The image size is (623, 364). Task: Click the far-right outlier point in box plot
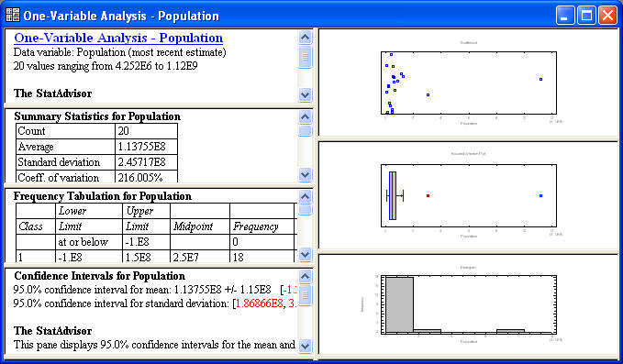(x=540, y=195)
